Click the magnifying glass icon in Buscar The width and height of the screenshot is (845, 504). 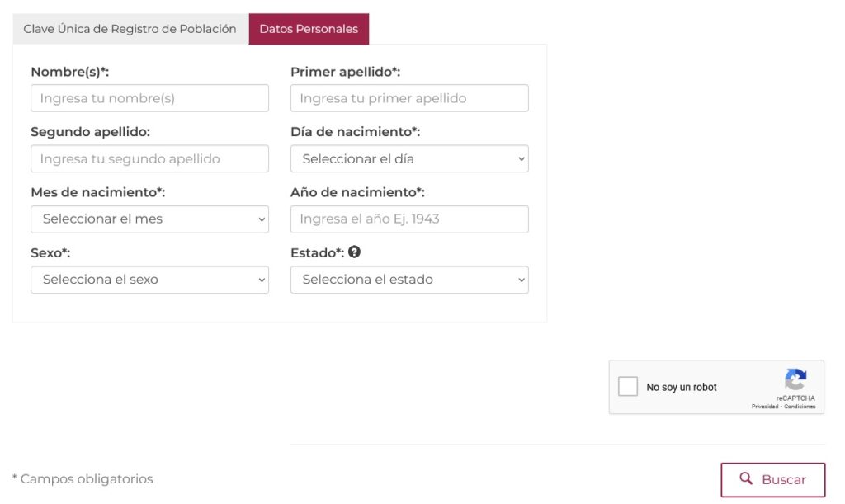746,478
